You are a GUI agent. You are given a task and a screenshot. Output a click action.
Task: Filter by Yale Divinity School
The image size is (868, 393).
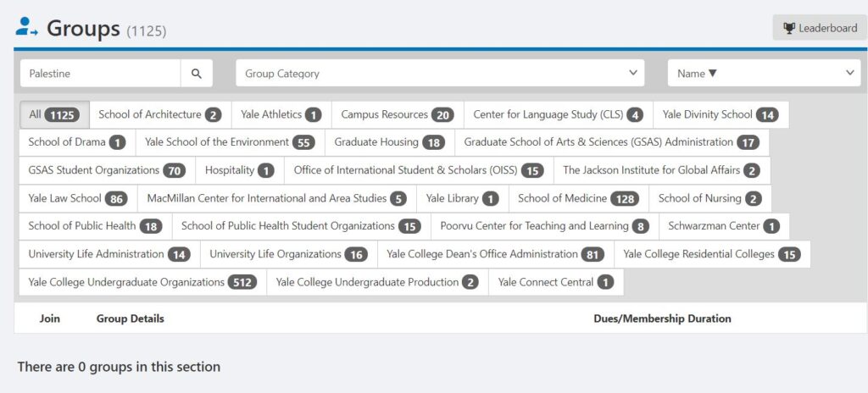click(x=721, y=114)
